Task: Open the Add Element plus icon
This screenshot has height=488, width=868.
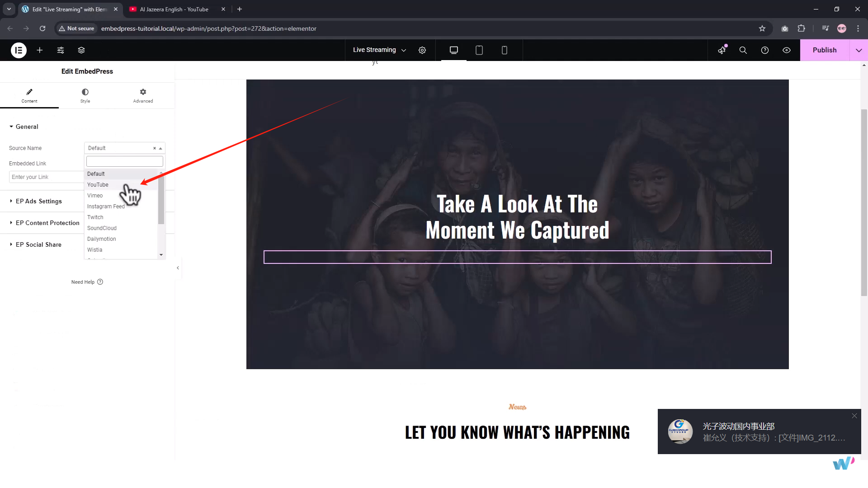Action: coord(40,50)
